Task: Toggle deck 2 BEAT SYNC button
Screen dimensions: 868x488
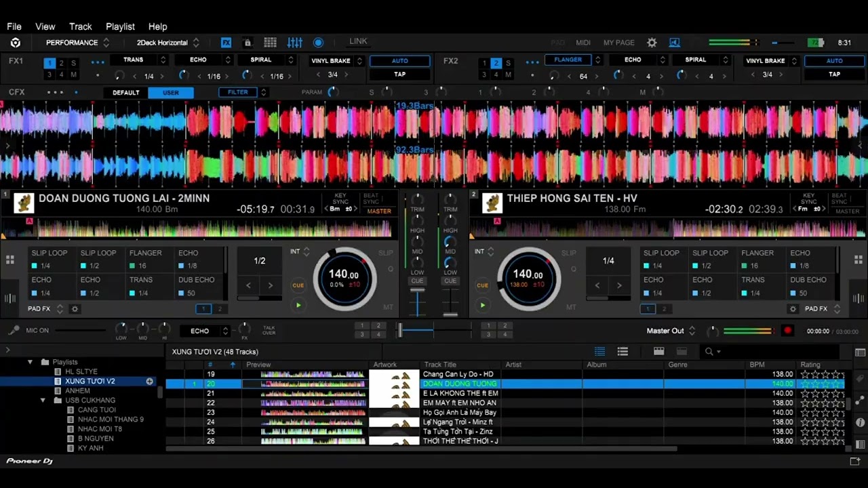Action: 840,199
